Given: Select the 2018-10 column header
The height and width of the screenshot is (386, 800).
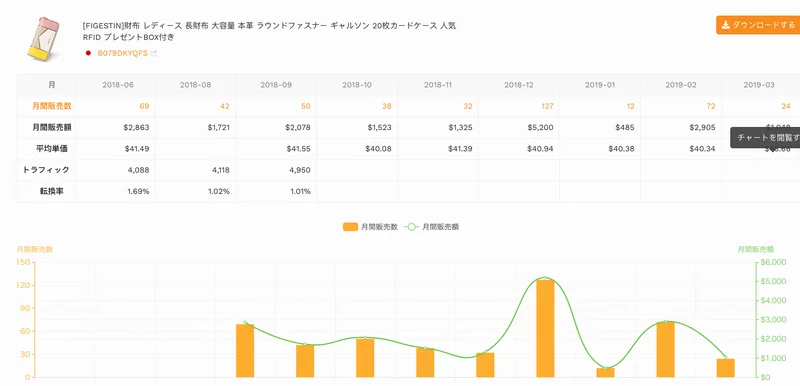Looking at the screenshot, I should click(357, 85).
